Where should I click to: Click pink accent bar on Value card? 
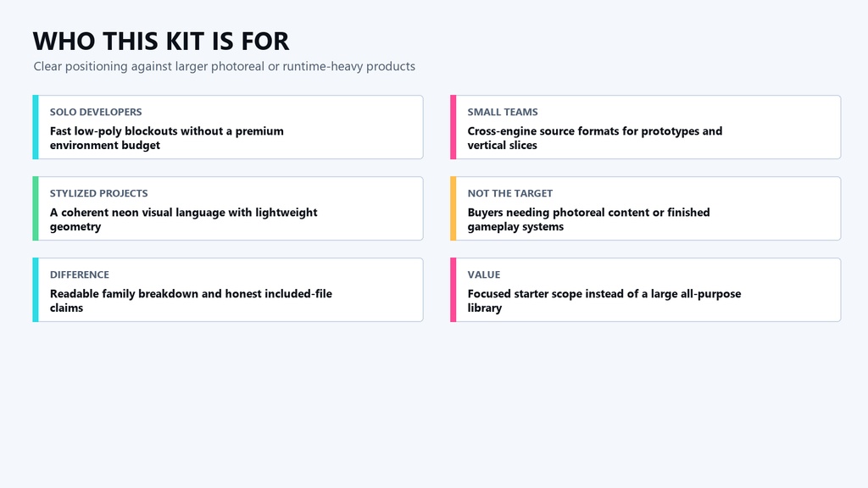[453, 290]
